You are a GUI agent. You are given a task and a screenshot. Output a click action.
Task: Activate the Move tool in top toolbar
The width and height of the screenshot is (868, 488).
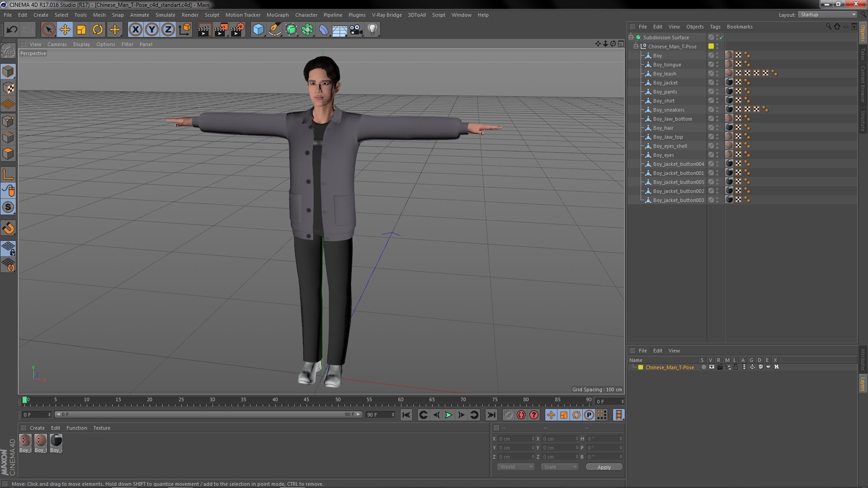tap(65, 30)
